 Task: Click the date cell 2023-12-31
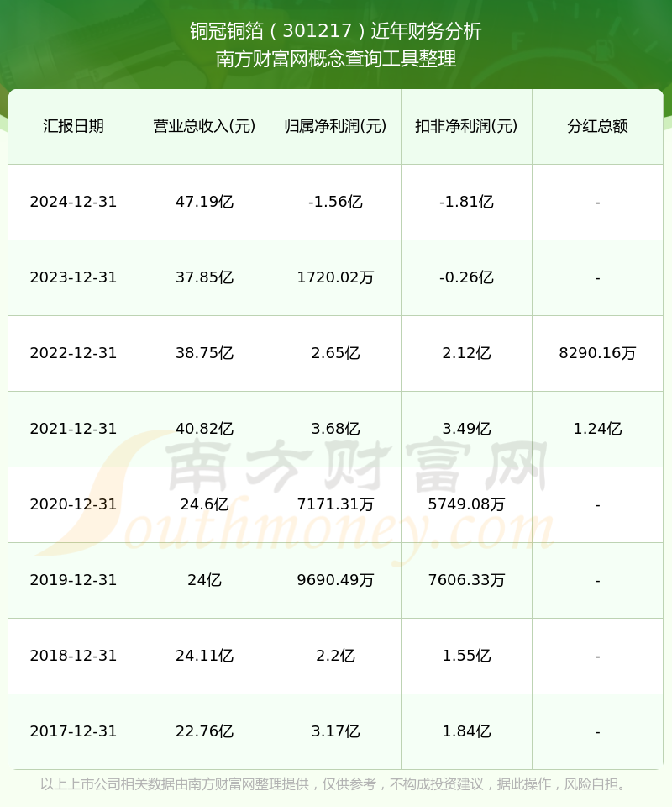pos(74,277)
